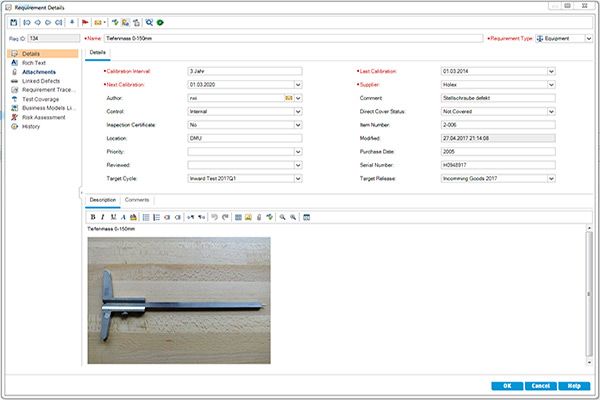Click the insert image icon in the editor toolbar
600x400 pixels.
click(x=248, y=216)
